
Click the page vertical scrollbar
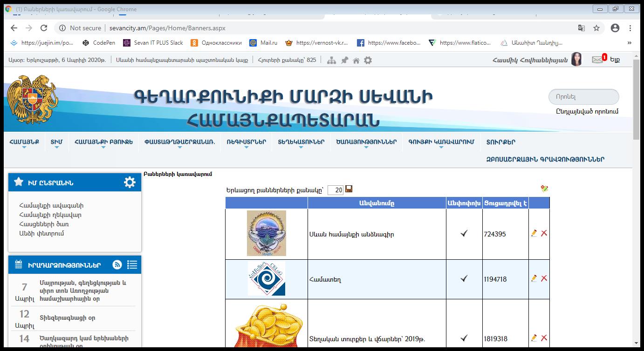636,100
